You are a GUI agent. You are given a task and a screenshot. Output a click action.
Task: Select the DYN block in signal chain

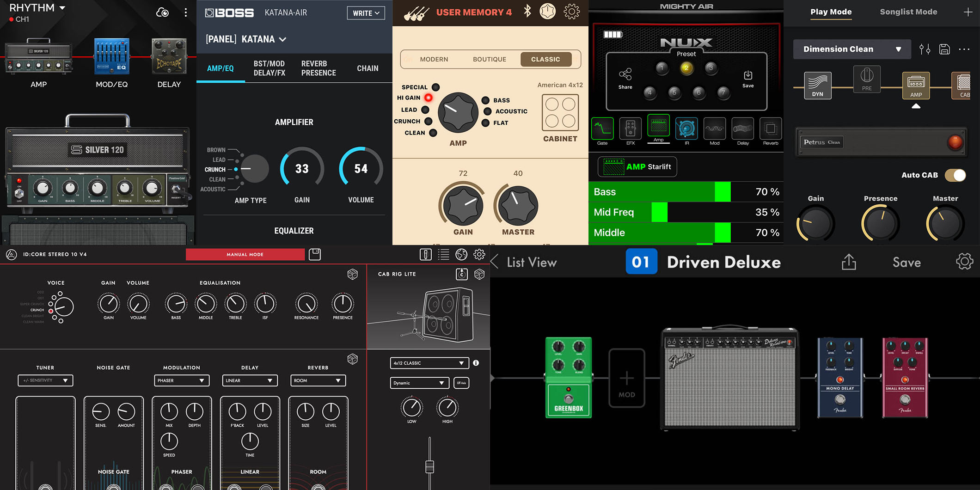[817, 85]
